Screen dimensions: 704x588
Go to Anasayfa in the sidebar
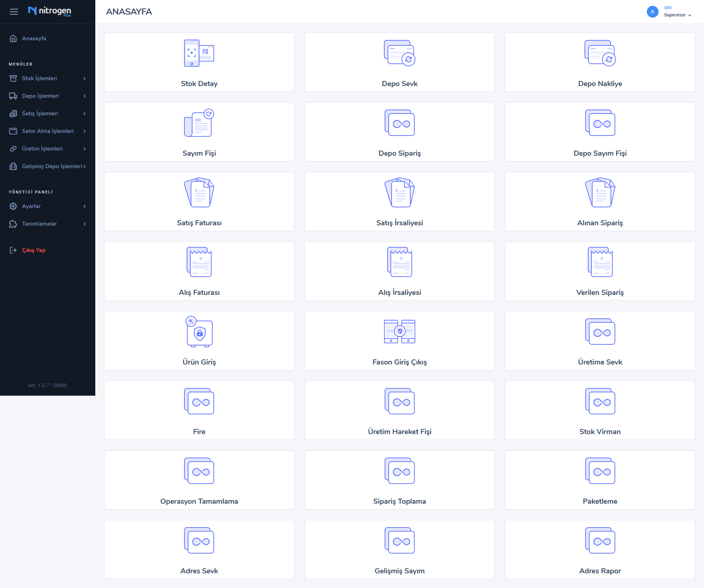click(x=34, y=38)
